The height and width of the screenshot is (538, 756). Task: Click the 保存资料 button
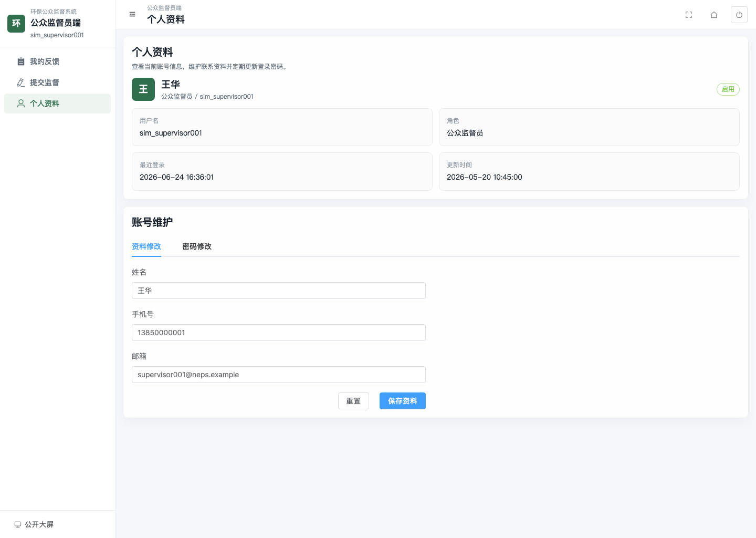coord(403,401)
